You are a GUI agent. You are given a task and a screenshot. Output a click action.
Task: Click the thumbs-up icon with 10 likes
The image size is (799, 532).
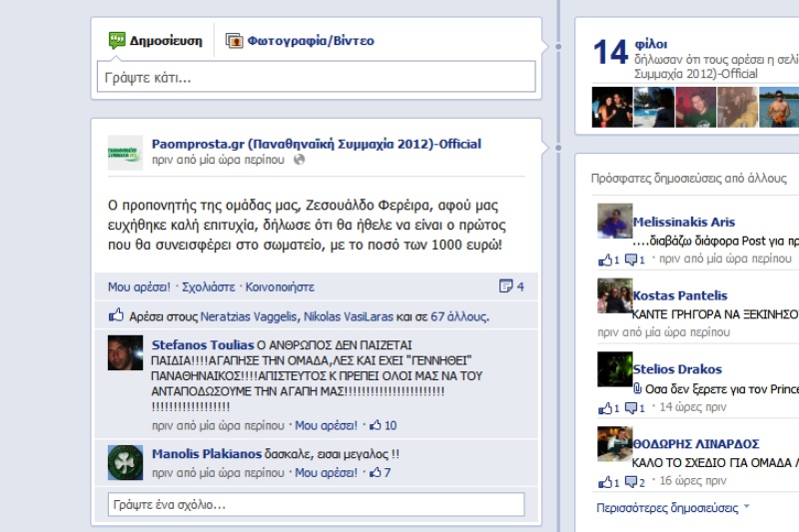click(x=376, y=425)
